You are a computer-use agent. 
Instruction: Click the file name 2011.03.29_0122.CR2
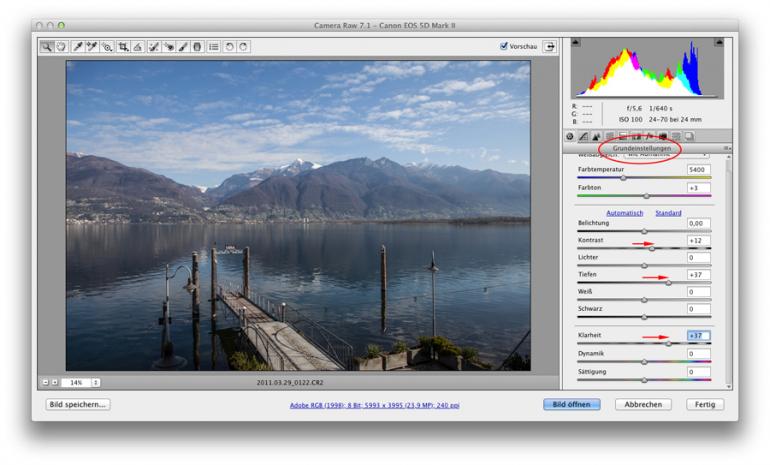pyautogui.click(x=290, y=383)
